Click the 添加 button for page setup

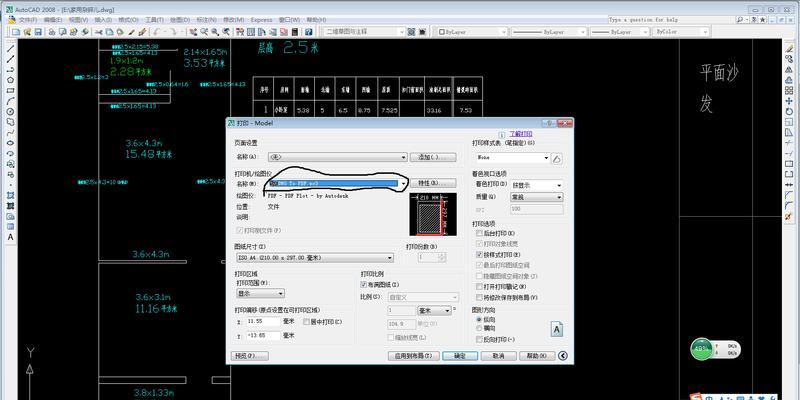[x=433, y=157]
